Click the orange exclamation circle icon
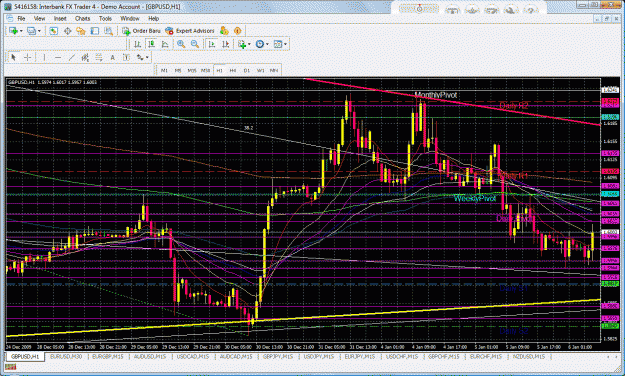Screen dimensions: 625x376 click(238, 31)
